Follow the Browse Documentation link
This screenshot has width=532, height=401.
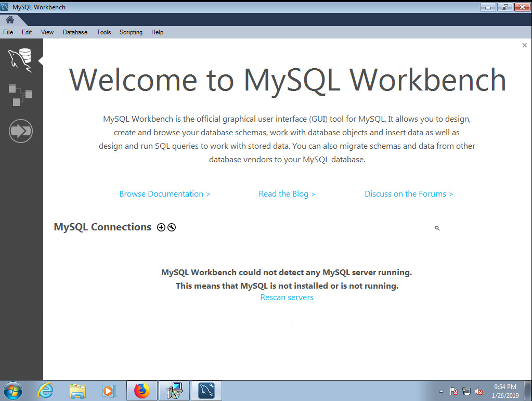165,193
